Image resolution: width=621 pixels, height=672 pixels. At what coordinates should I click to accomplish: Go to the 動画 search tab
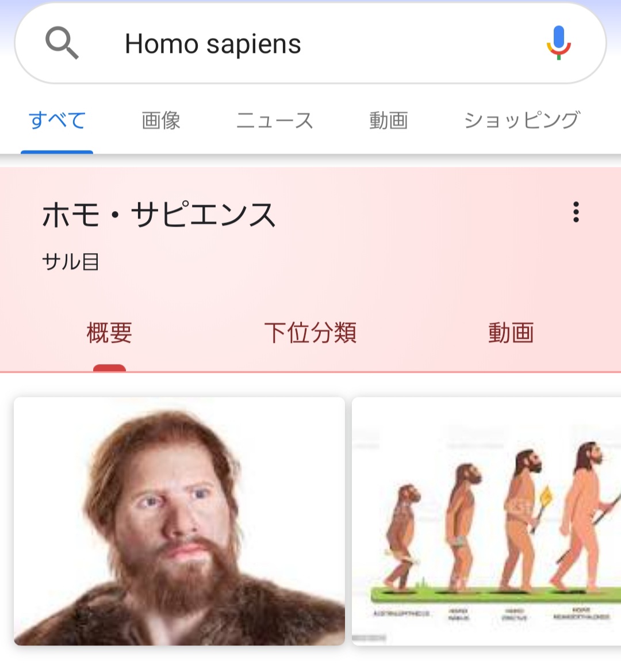389,120
